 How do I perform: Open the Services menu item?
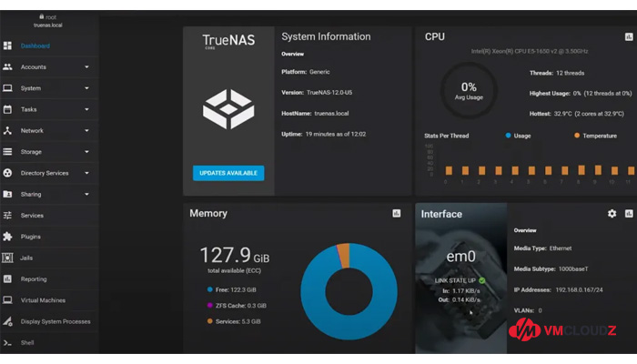[49, 216]
